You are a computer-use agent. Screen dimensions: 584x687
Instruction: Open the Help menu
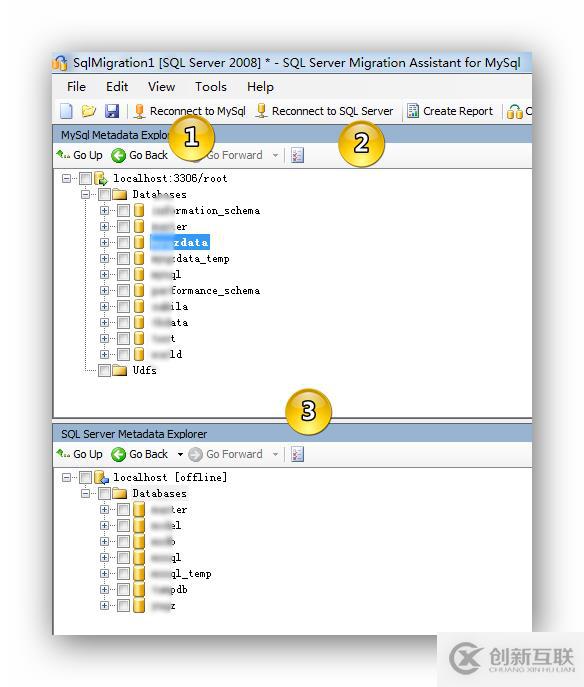[x=260, y=87]
